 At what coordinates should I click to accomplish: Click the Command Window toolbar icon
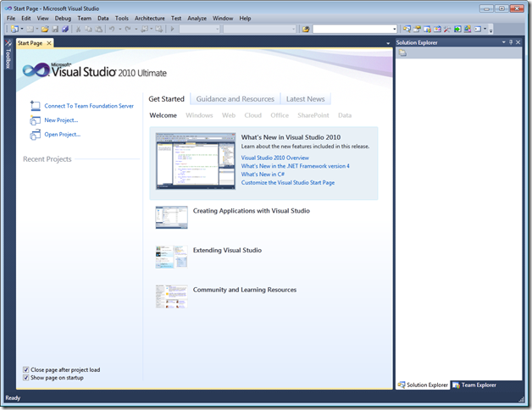[478, 29]
